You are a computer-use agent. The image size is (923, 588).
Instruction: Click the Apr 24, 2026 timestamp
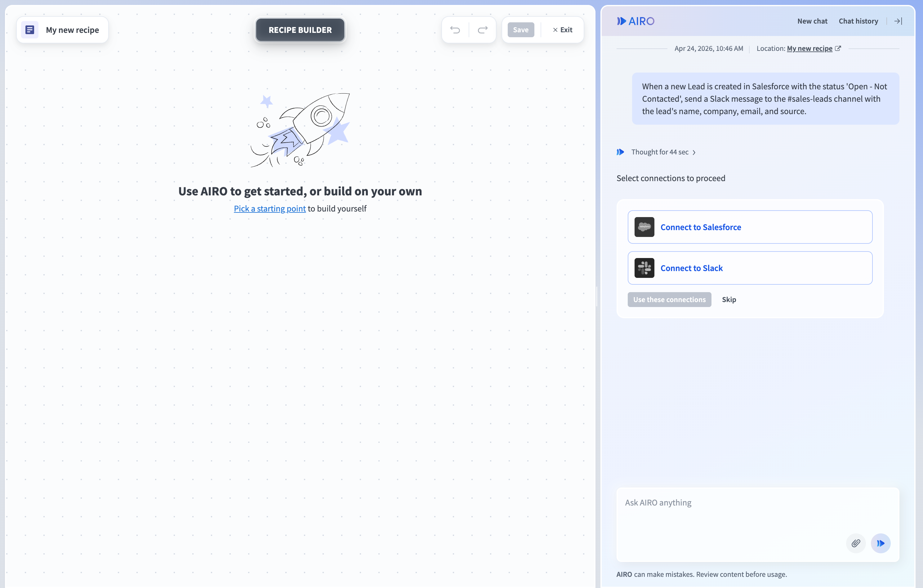click(x=709, y=48)
